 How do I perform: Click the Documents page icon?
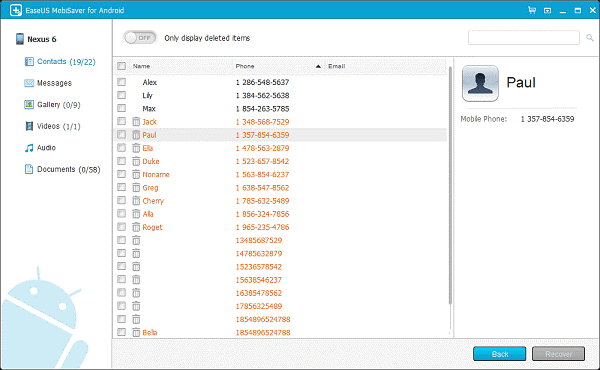pos(29,169)
